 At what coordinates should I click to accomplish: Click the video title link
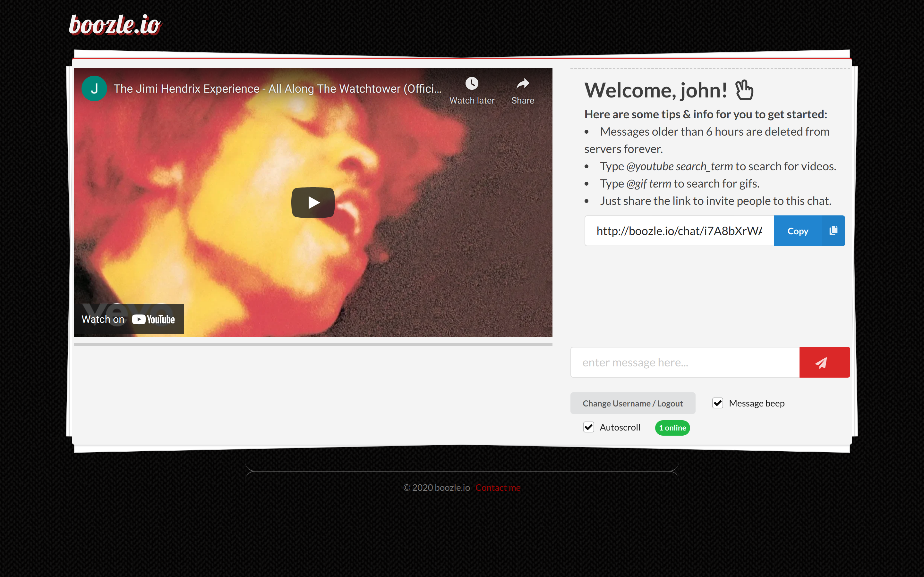tap(277, 88)
